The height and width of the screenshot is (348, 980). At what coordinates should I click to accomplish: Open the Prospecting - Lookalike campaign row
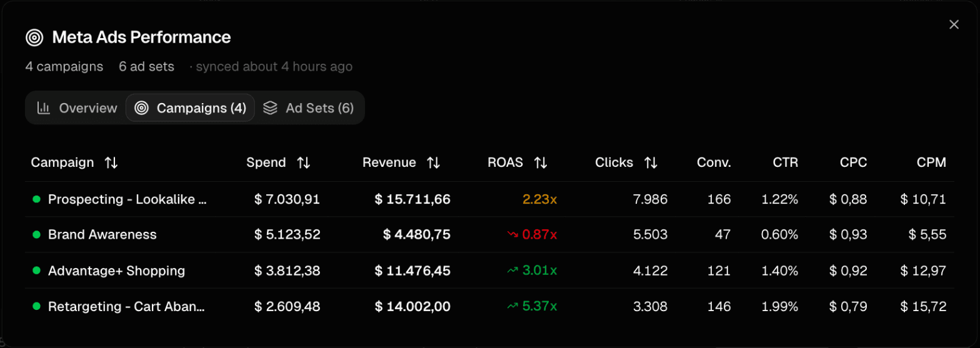pyautogui.click(x=489, y=199)
